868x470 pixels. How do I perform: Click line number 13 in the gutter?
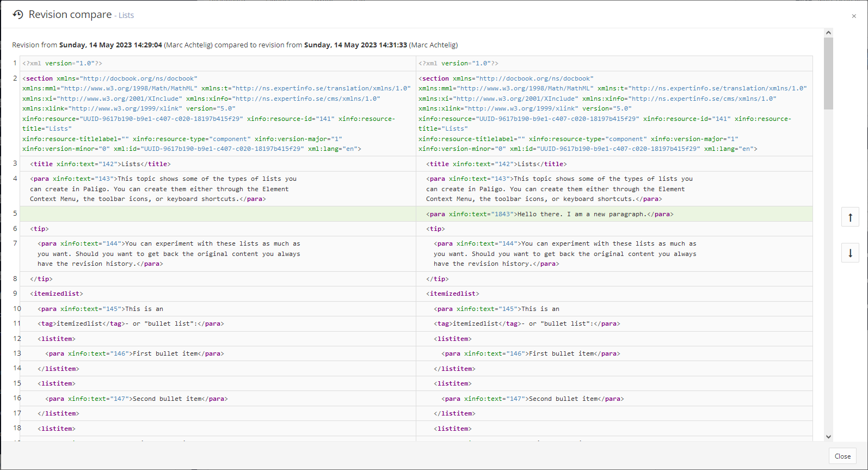pyautogui.click(x=17, y=353)
